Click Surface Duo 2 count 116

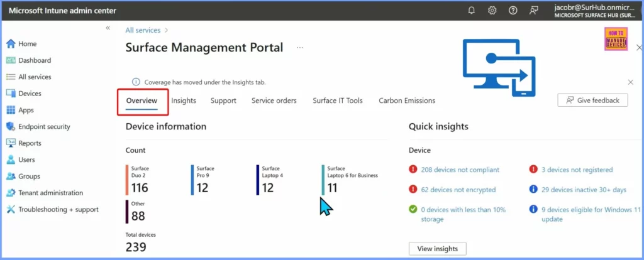coord(140,188)
